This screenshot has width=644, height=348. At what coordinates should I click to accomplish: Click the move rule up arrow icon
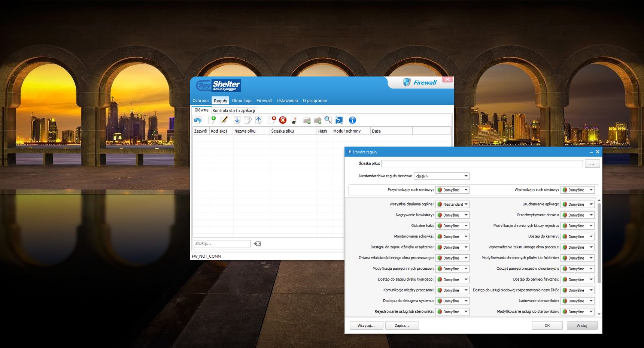click(259, 120)
